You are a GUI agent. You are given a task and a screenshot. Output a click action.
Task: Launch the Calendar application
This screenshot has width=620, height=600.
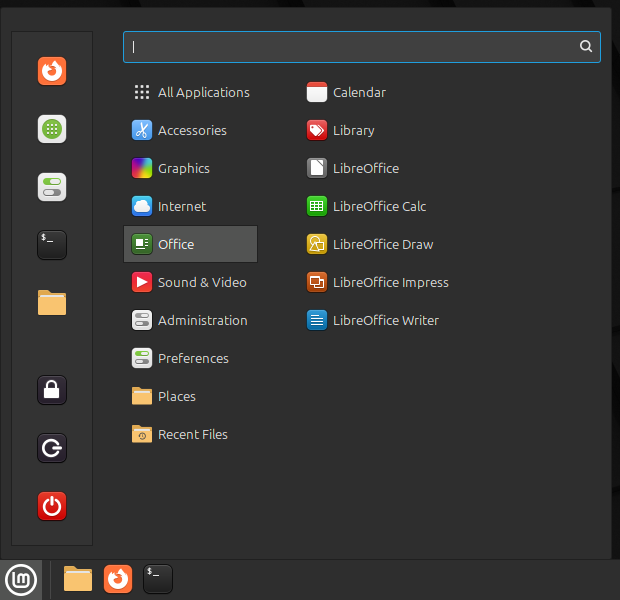tap(346, 92)
